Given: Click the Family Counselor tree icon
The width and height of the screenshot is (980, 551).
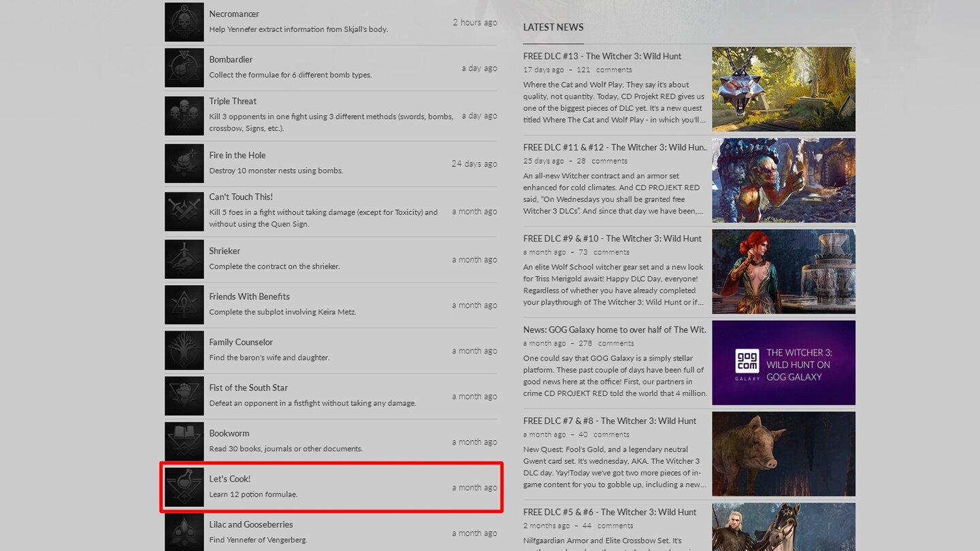Looking at the screenshot, I should pyautogui.click(x=184, y=350).
